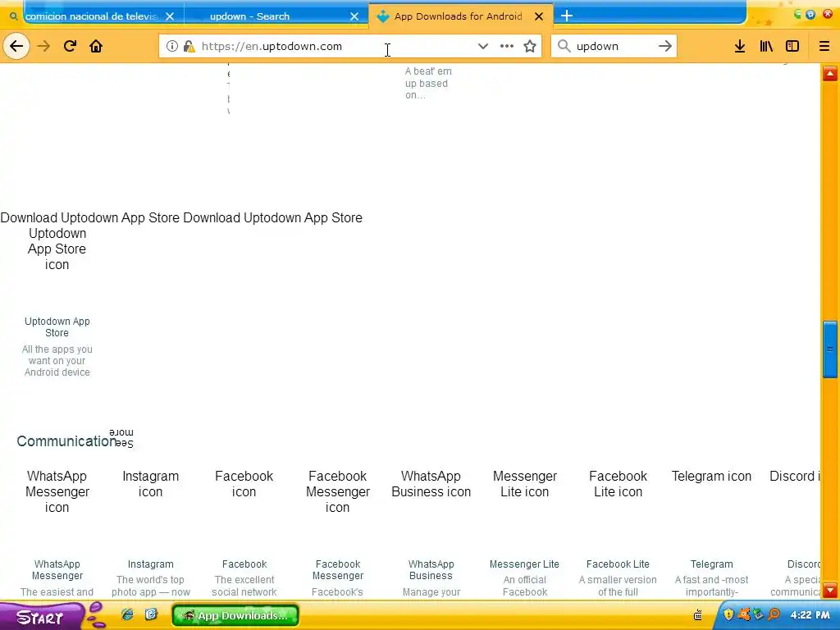Switch to comicion nacional de televis tab
The image size is (840, 630).
point(91,16)
